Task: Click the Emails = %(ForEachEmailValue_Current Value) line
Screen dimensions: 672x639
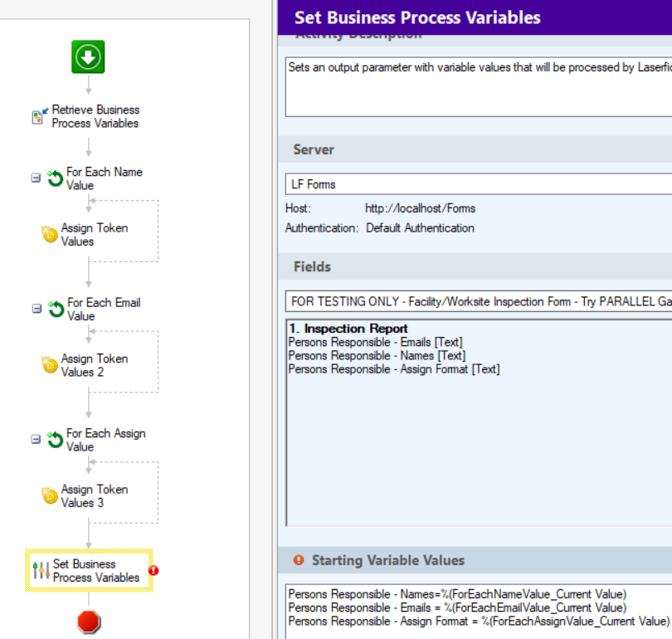Action: pos(457,607)
